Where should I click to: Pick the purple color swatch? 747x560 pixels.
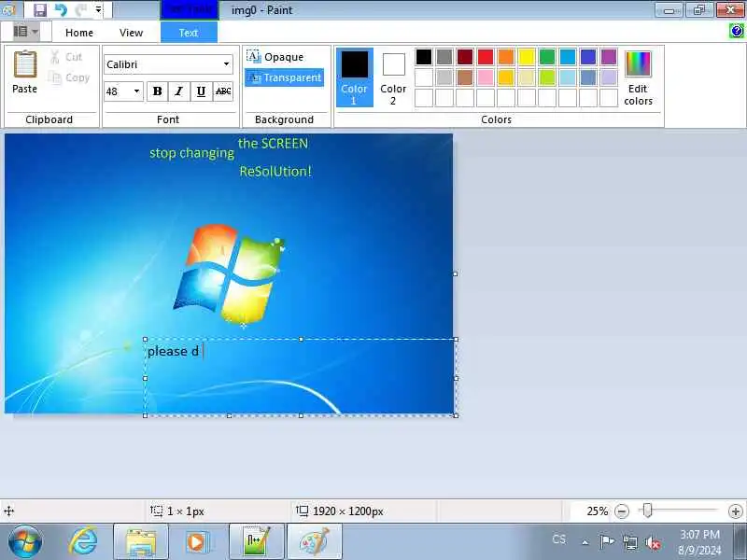(609, 57)
